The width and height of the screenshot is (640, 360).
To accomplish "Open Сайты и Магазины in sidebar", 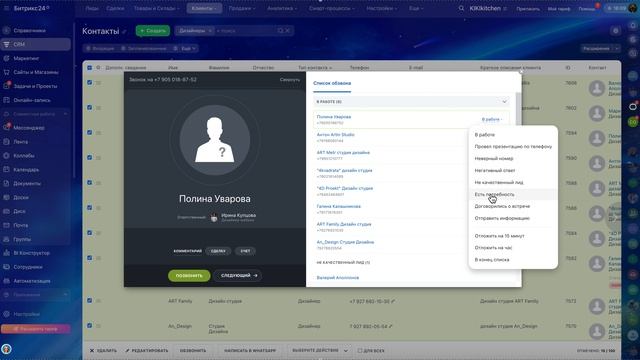I will click(36, 72).
